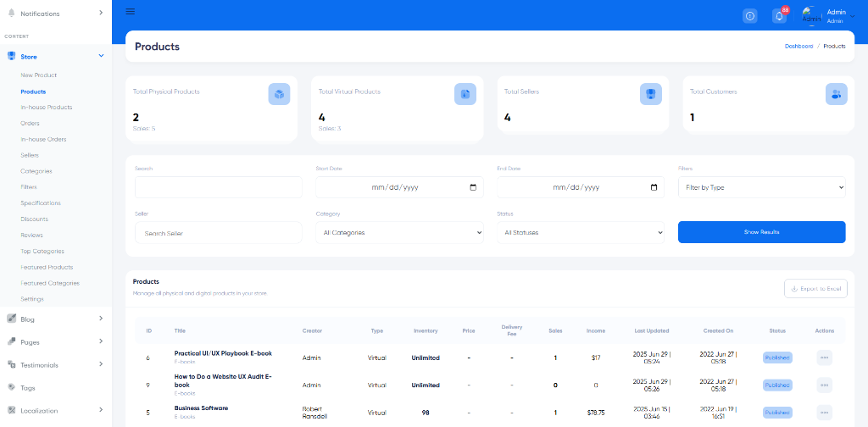The width and height of the screenshot is (868, 427).
Task: Open Featured Categories sidebar item
Action: coord(50,283)
